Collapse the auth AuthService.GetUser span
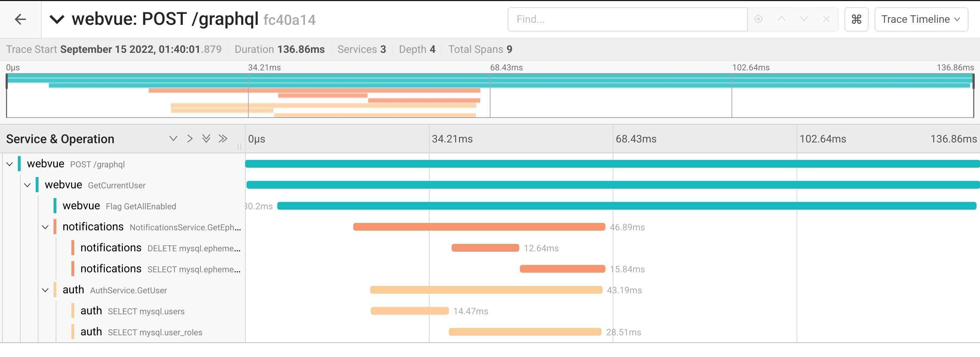 coord(45,290)
